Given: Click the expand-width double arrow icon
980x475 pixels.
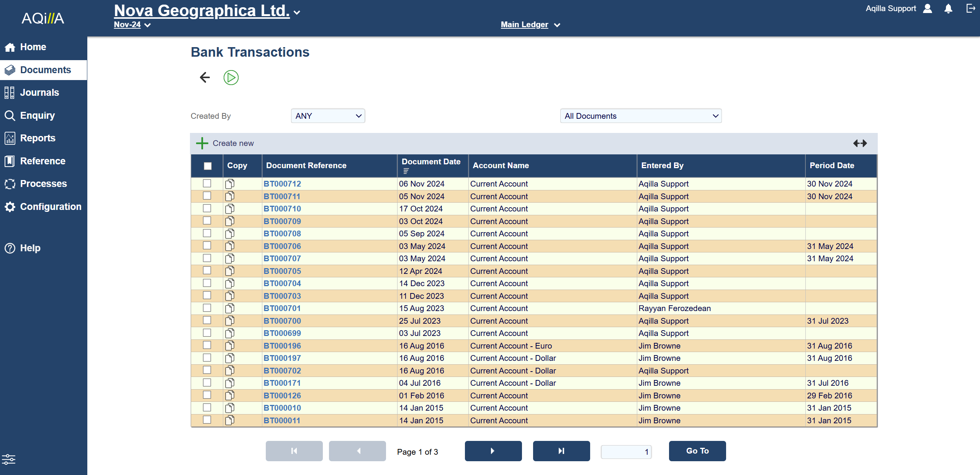Looking at the screenshot, I should 860,143.
